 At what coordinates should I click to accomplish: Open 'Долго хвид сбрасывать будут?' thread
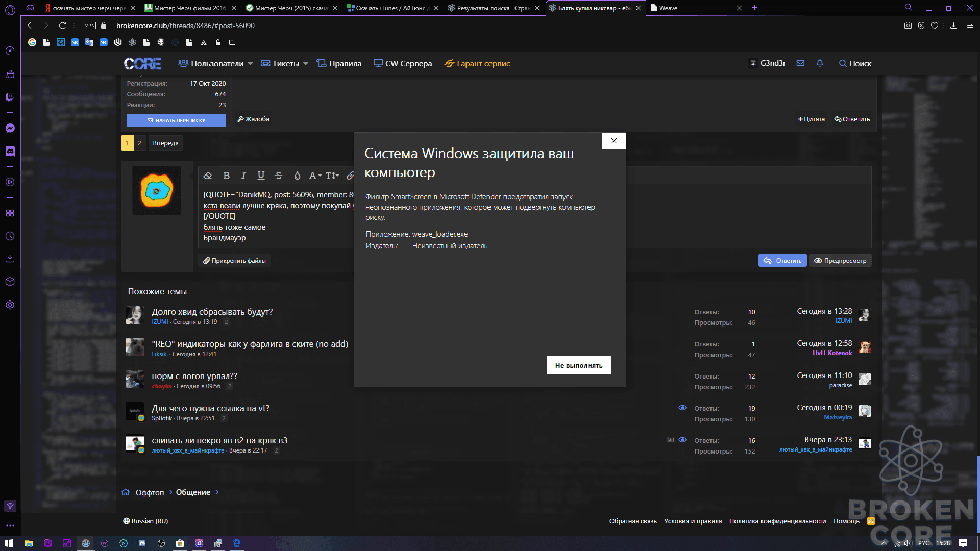click(212, 312)
